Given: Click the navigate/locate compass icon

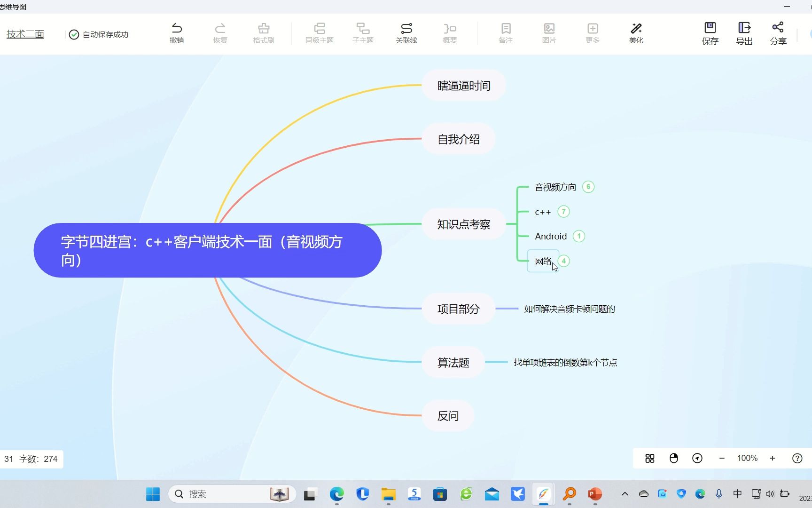Looking at the screenshot, I should click(x=697, y=458).
